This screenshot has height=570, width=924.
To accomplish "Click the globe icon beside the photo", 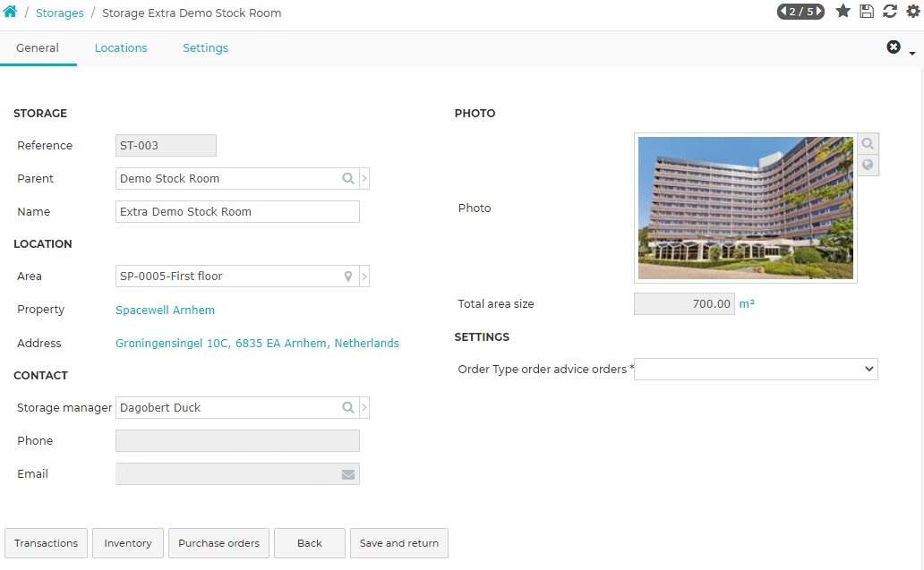I will [x=868, y=165].
